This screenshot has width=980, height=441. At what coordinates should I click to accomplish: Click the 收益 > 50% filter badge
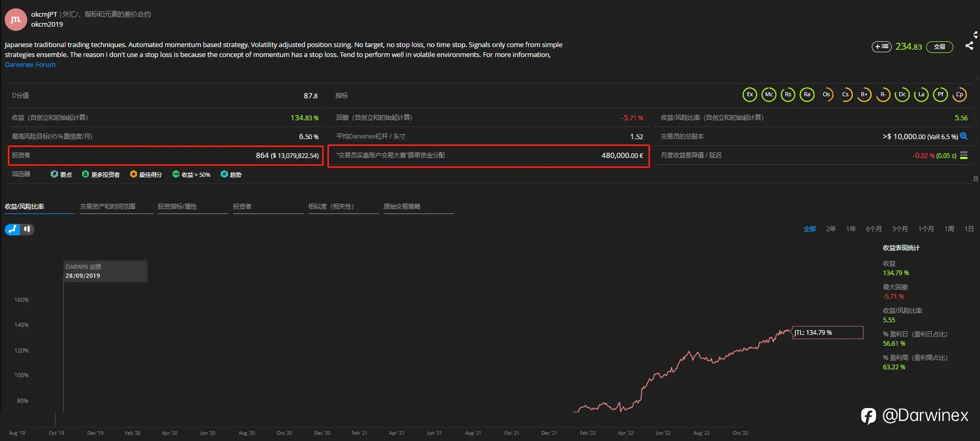click(x=191, y=174)
